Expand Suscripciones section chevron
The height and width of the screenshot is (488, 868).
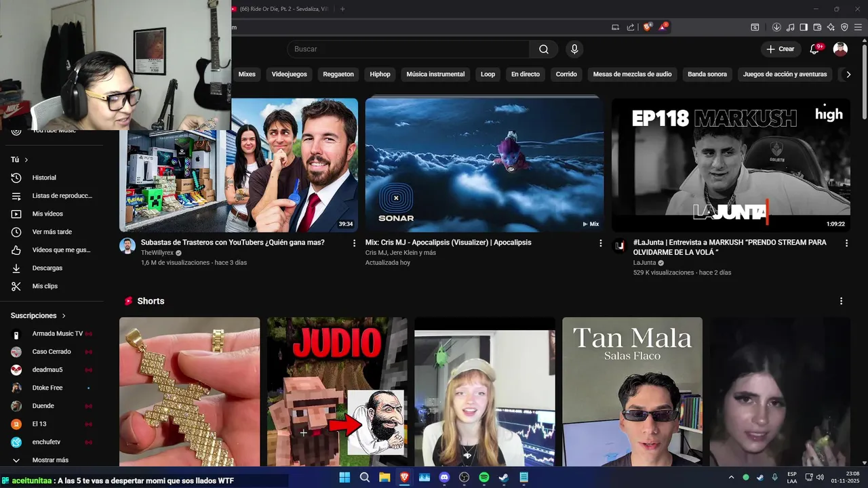point(64,316)
